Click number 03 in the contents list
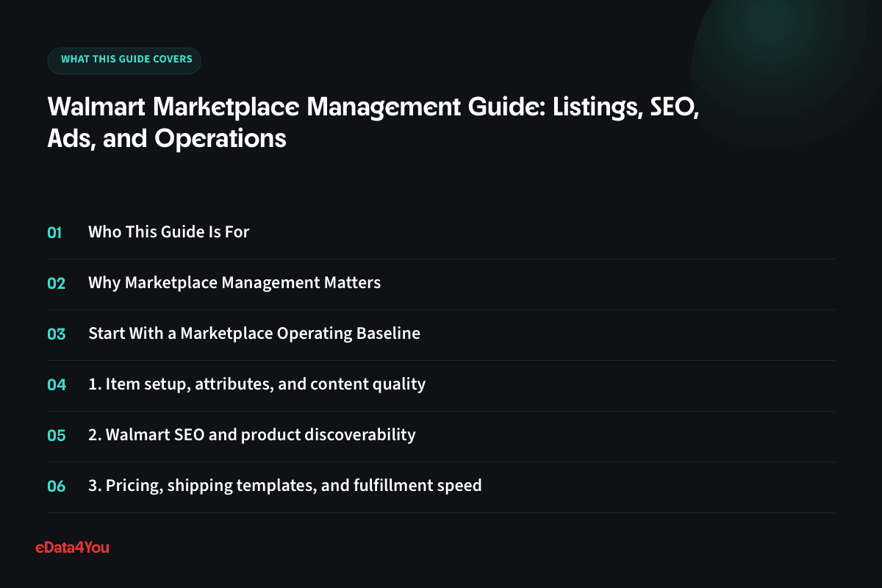This screenshot has height=588, width=882. 57,334
